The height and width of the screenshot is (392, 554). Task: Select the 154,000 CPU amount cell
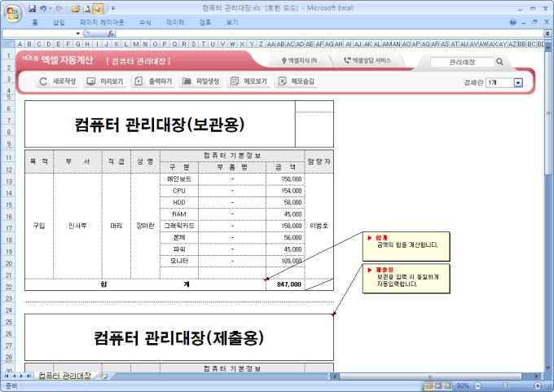coord(285,191)
